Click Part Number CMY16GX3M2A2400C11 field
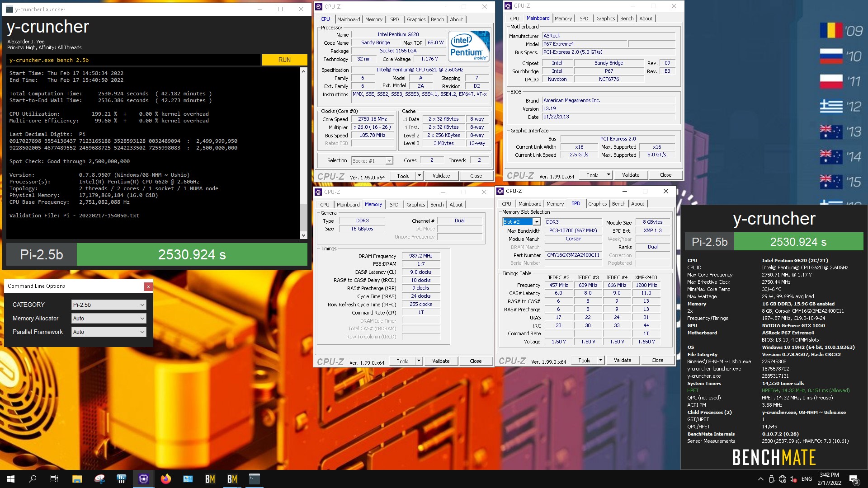868x488 pixels. click(x=573, y=255)
